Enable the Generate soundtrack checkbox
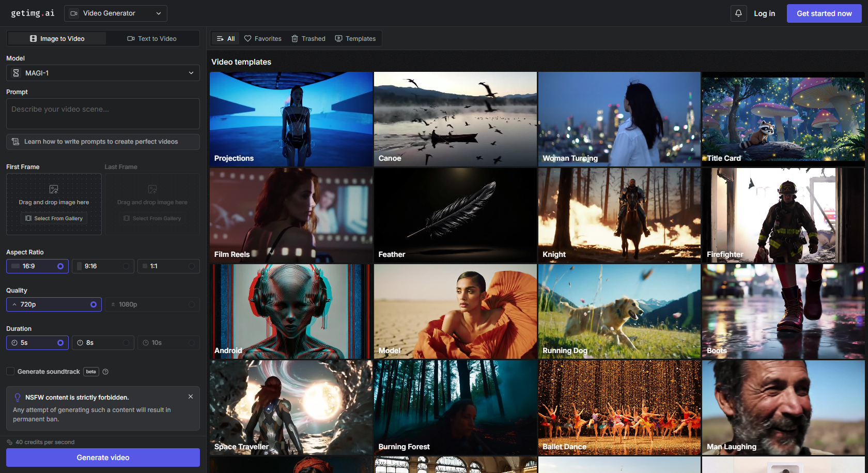 10,372
